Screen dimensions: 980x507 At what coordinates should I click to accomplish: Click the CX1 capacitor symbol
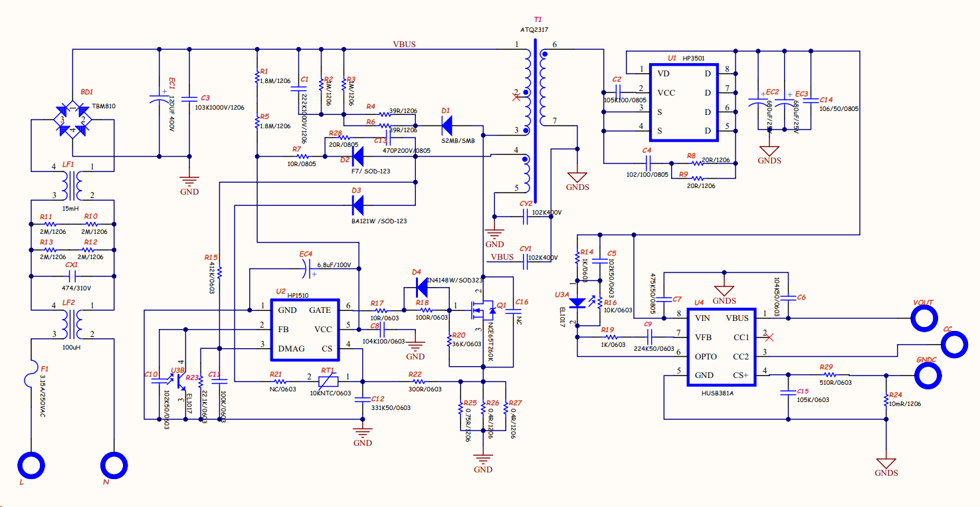72,276
